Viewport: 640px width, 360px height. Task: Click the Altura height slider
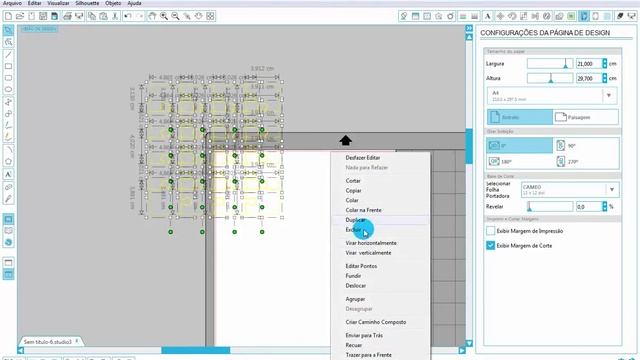(x=550, y=78)
